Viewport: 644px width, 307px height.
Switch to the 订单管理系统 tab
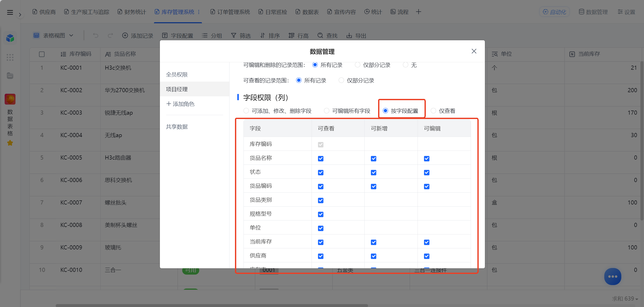(x=230, y=12)
